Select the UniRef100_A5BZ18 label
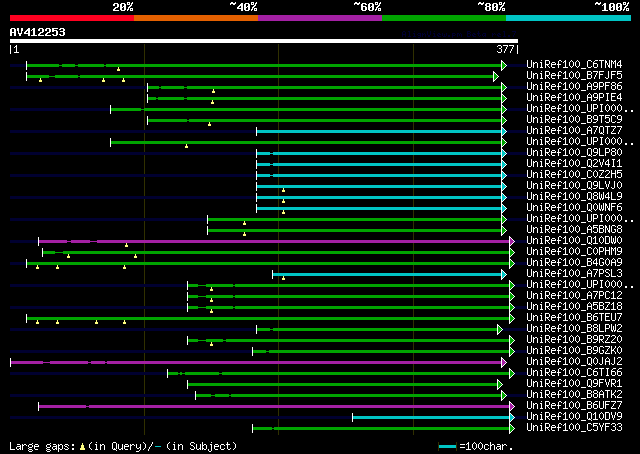Screen dimensions: 640x454 pyautogui.click(x=574, y=307)
